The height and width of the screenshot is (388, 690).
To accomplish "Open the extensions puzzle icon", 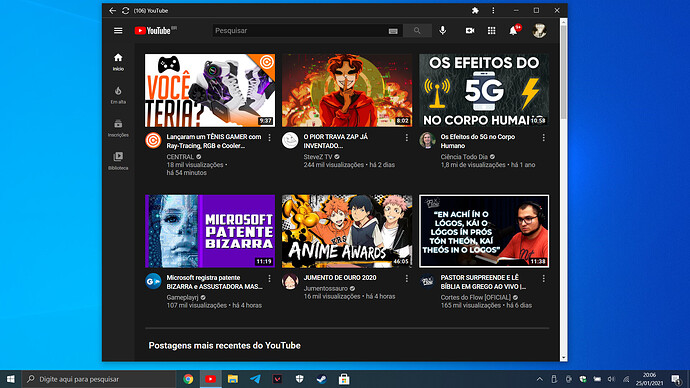I will coord(475,11).
